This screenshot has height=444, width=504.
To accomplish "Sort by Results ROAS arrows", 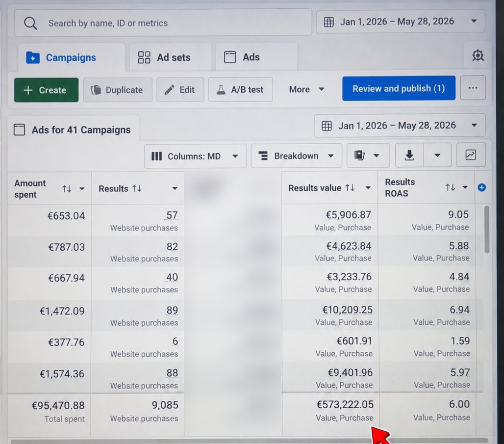I will [450, 187].
